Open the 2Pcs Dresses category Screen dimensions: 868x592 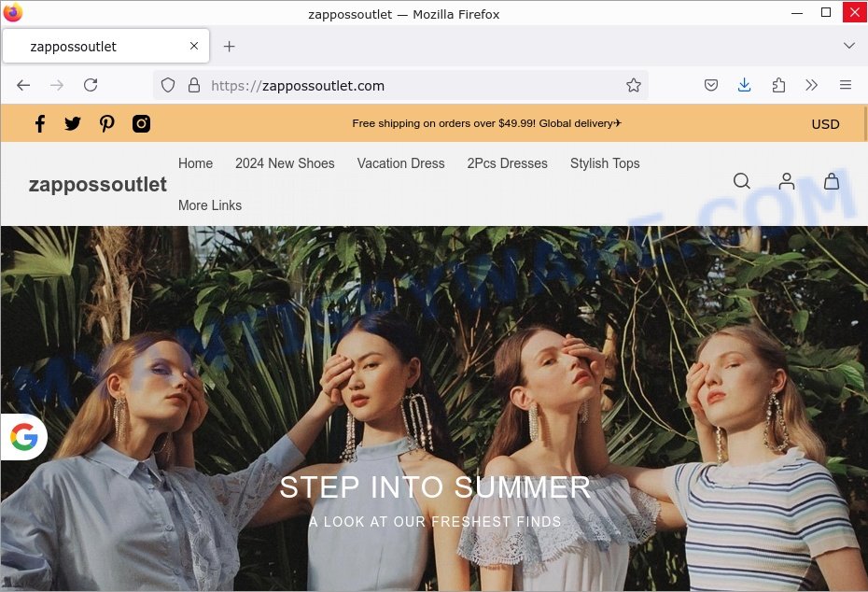coord(507,163)
